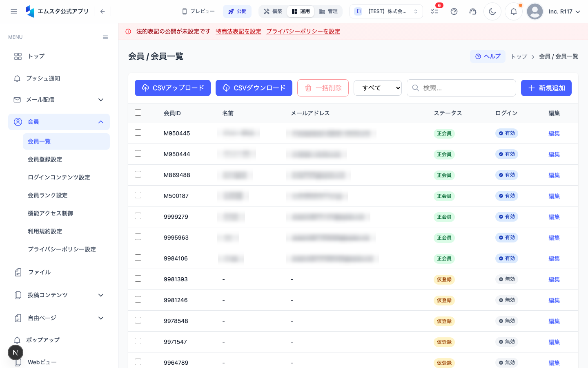Image resolution: width=588 pixels, height=368 pixels.
Task: Check the checkbox for member 9984106
Action: point(138,258)
